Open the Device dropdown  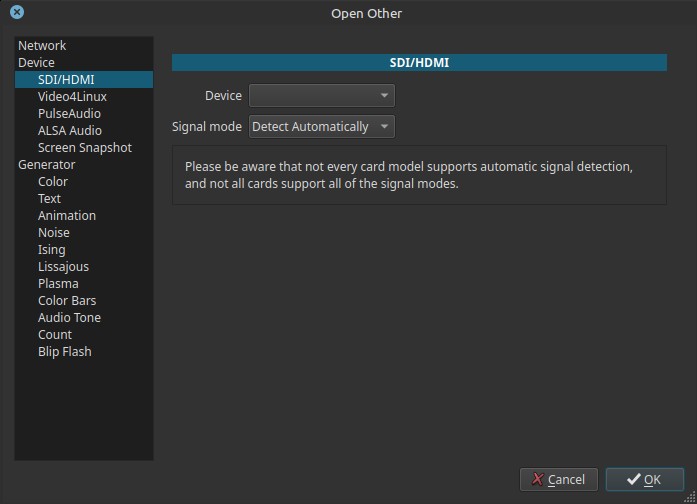[x=321, y=96]
